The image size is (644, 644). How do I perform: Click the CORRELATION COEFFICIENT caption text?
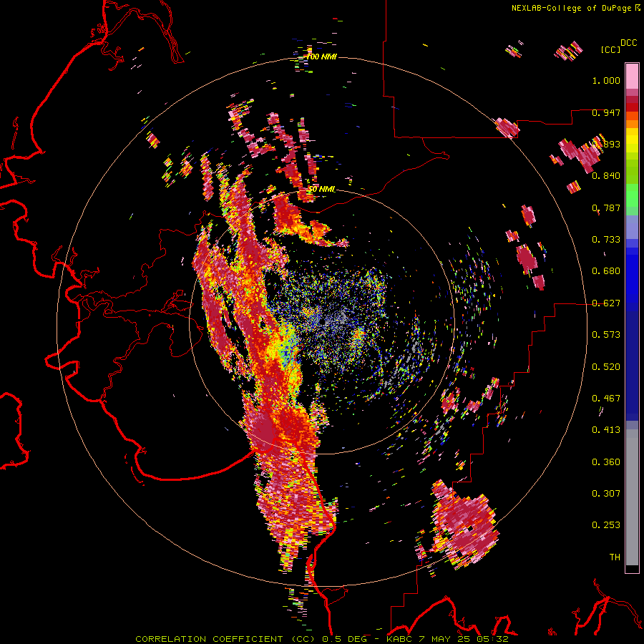coord(209,639)
